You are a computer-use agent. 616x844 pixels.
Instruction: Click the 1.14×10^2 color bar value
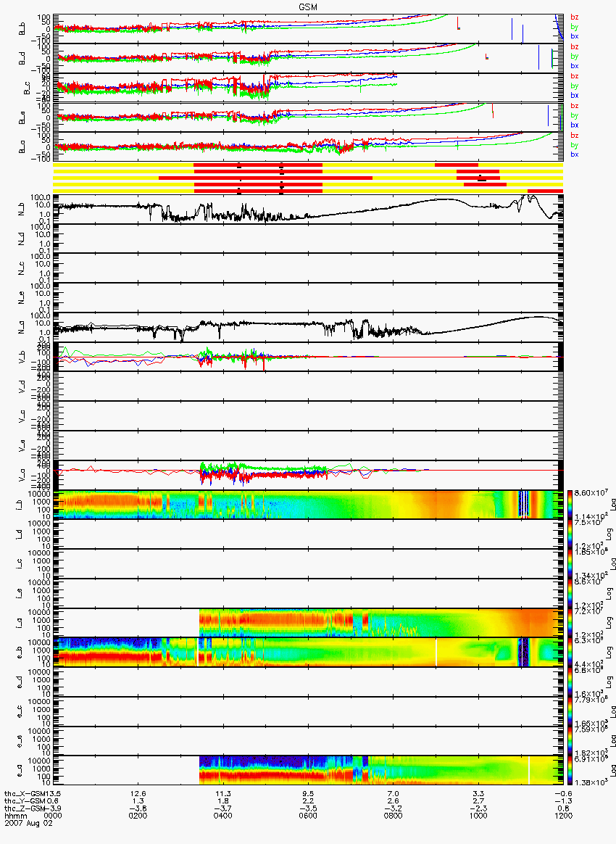coord(590,516)
